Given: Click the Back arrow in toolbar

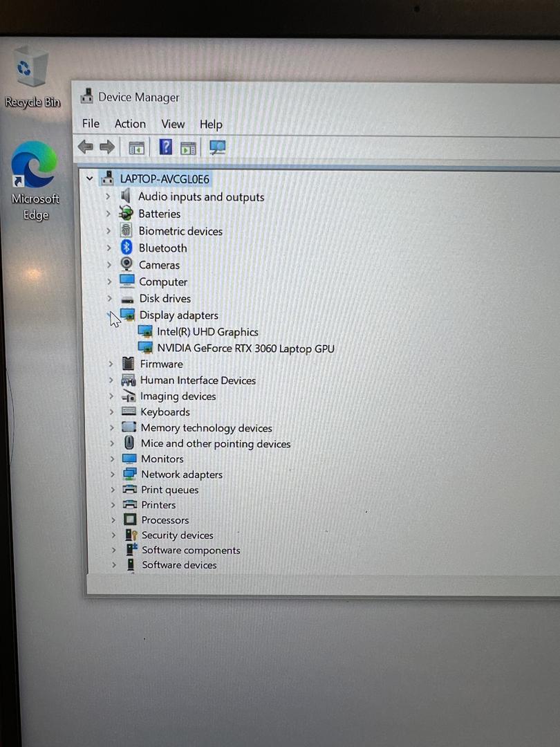Looking at the screenshot, I should [86, 147].
